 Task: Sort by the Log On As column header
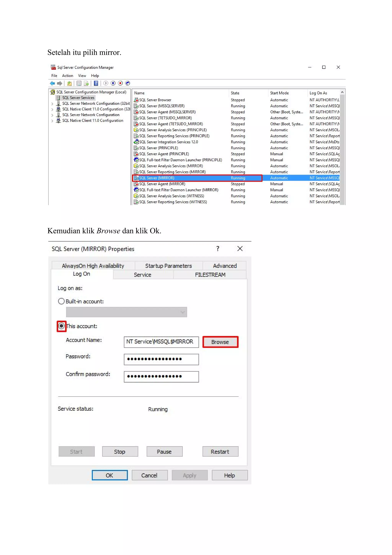click(x=324, y=93)
